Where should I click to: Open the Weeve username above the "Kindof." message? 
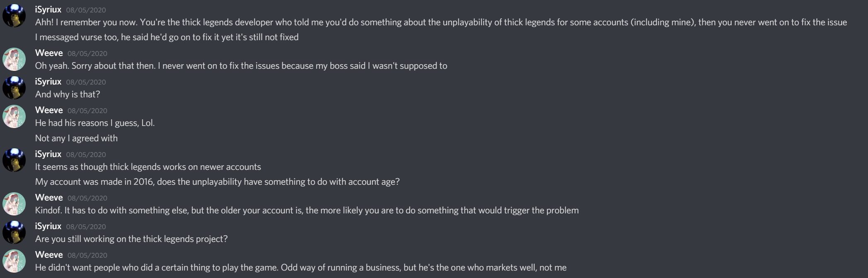(x=49, y=198)
